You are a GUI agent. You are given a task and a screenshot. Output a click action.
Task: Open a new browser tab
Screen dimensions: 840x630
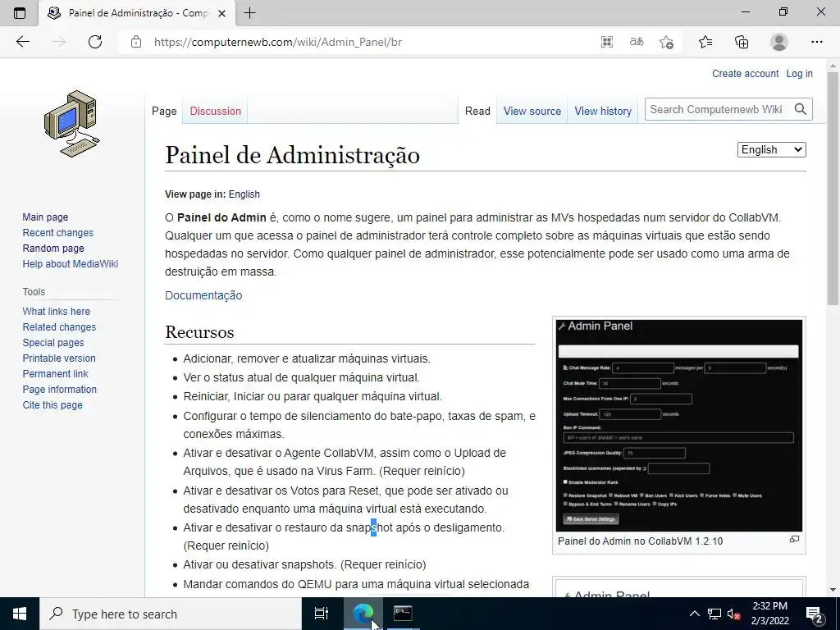(x=249, y=13)
